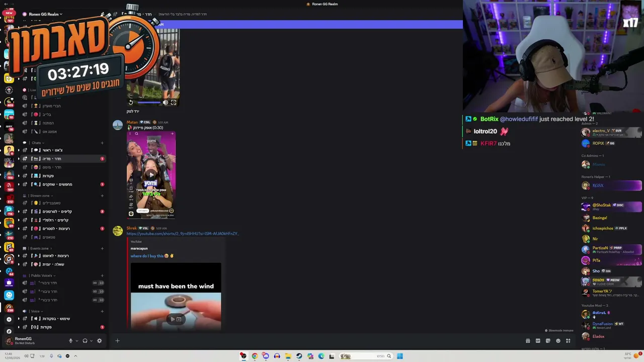
Task: Open server with 189 badge
Action: click(x=9, y=187)
